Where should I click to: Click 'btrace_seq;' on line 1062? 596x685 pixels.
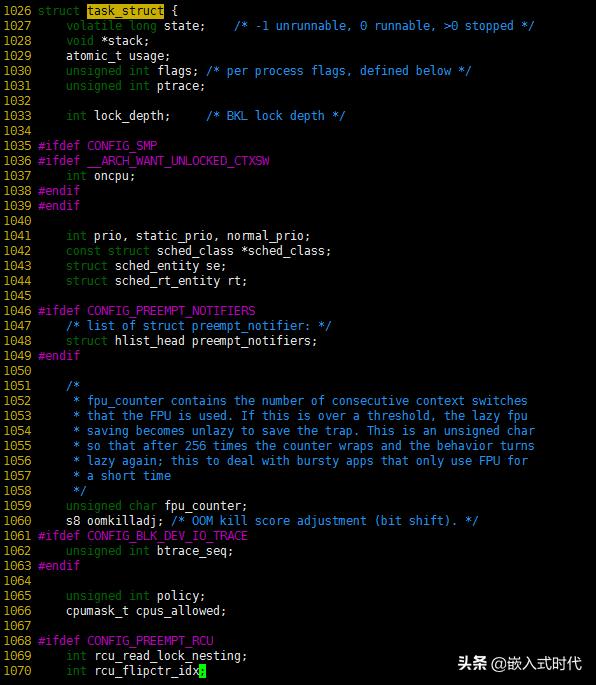click(x=195, y=551)
